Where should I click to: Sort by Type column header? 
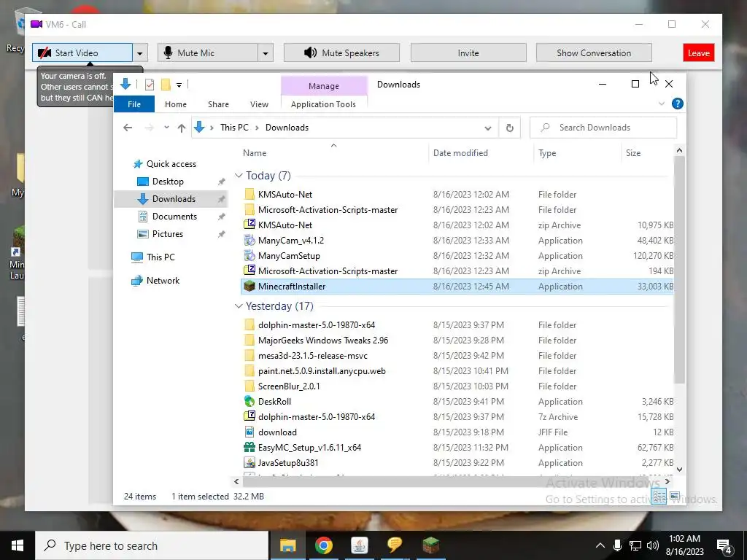pos(578,153)
